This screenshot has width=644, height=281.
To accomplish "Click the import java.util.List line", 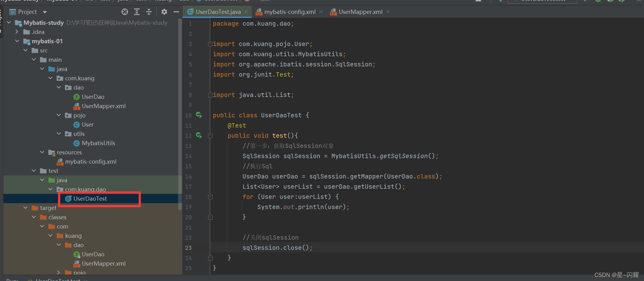I will click(253, 95).
